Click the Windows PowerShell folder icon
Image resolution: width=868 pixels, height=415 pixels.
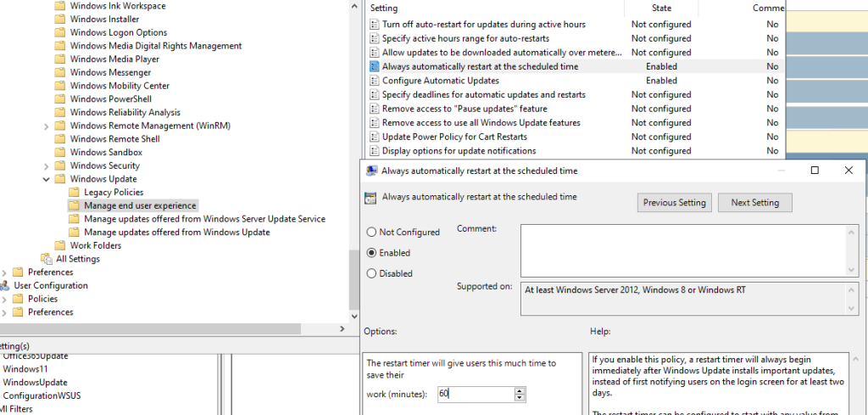[x=59, y=99]
